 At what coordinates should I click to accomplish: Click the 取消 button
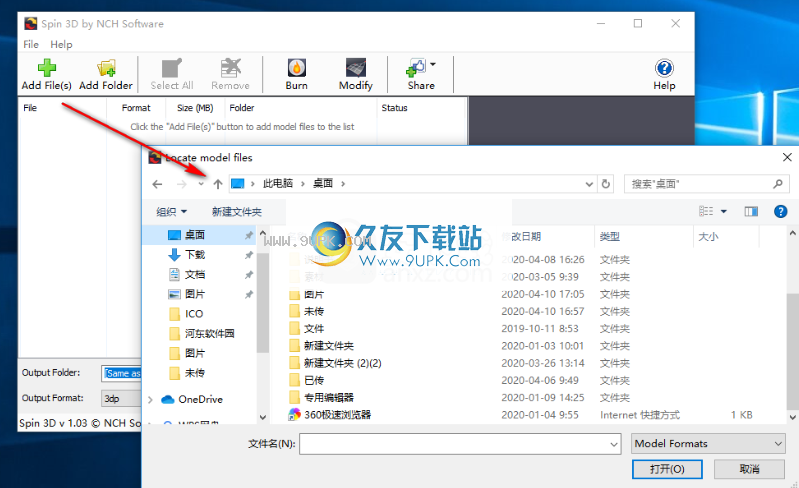click(x=749, y=469)
